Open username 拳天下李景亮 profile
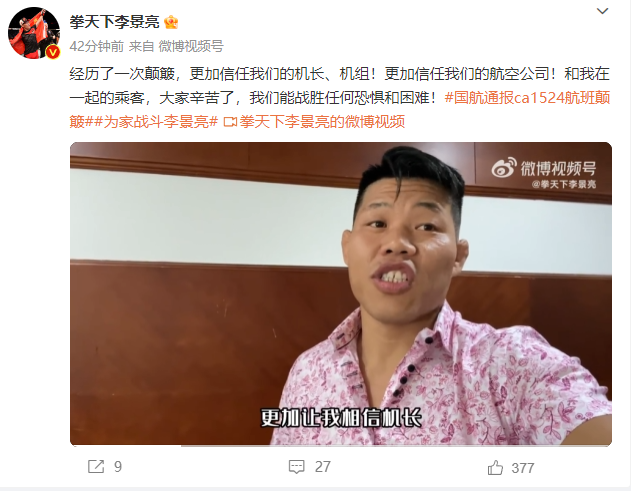This screenshot has height=491, width=631. [115, 22]
